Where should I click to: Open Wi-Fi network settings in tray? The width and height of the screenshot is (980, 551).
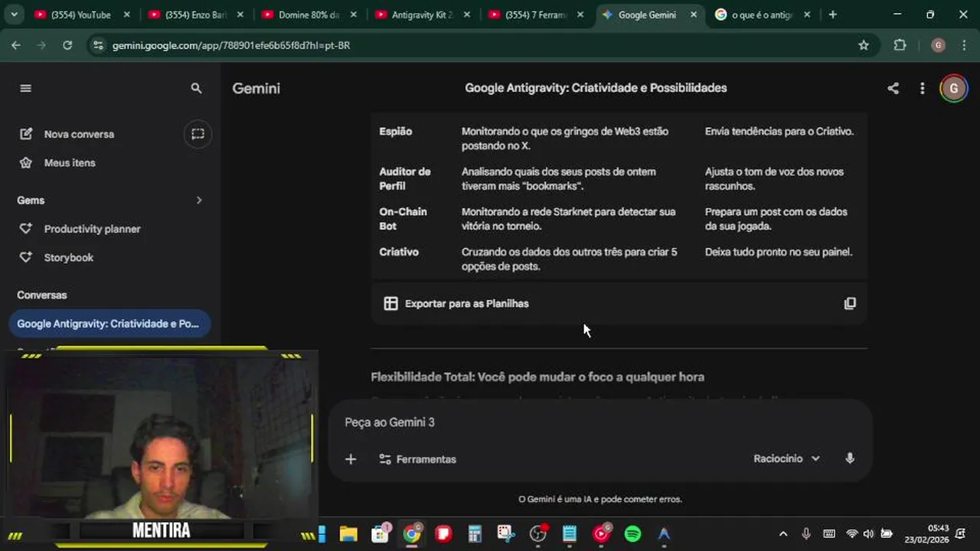851,534
